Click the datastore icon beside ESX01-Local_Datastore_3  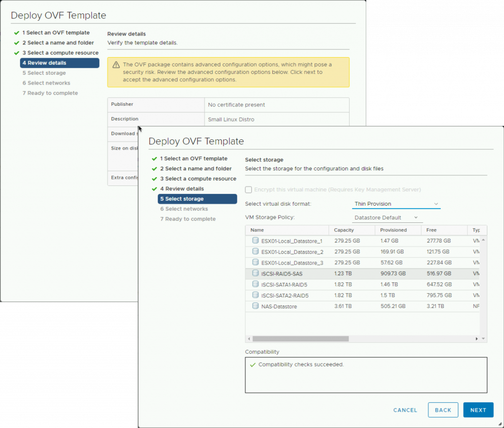255,263
